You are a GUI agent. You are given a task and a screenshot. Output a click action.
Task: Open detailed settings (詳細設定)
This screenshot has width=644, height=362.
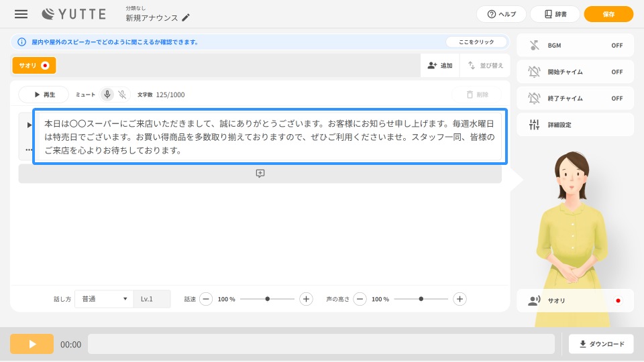(575, 125)
